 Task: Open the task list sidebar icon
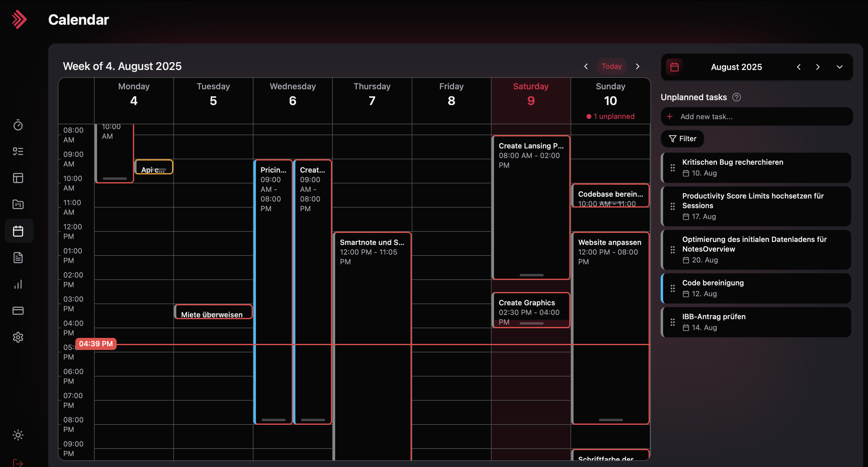(x=18, y=151)
